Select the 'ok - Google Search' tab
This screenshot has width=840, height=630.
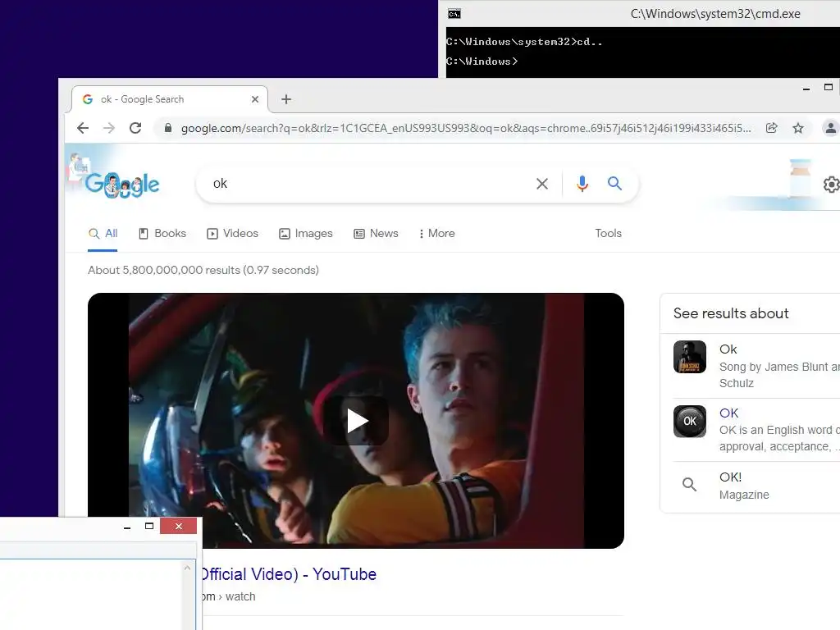coord(169,99)
